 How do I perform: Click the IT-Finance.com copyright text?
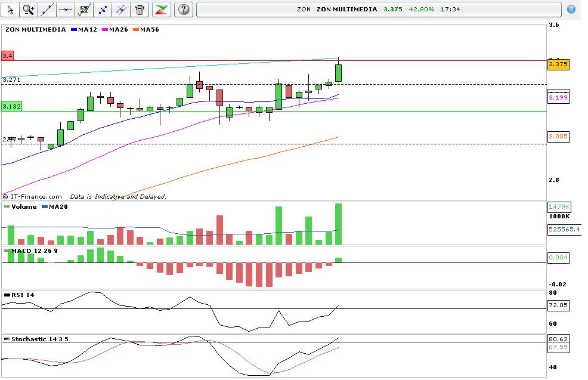32,197
